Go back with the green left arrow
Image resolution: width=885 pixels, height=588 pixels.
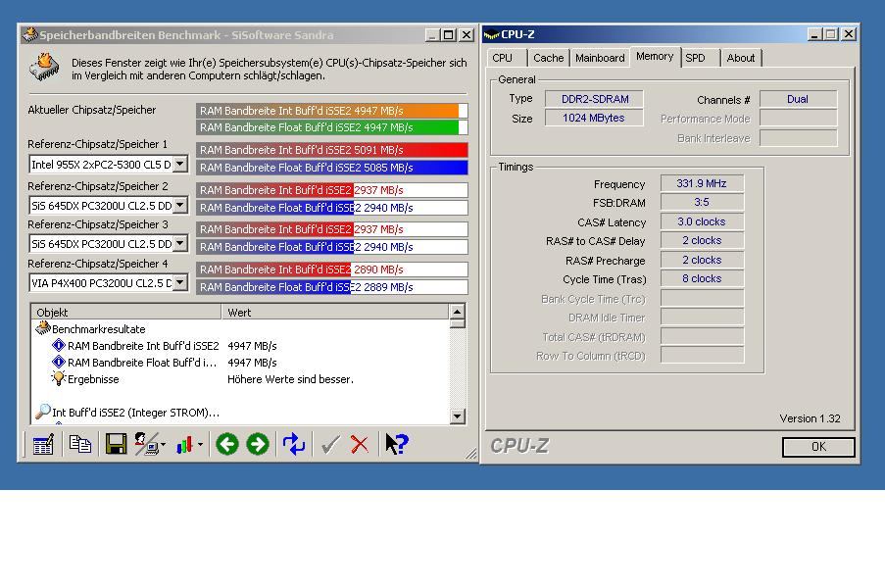(227, 445)
